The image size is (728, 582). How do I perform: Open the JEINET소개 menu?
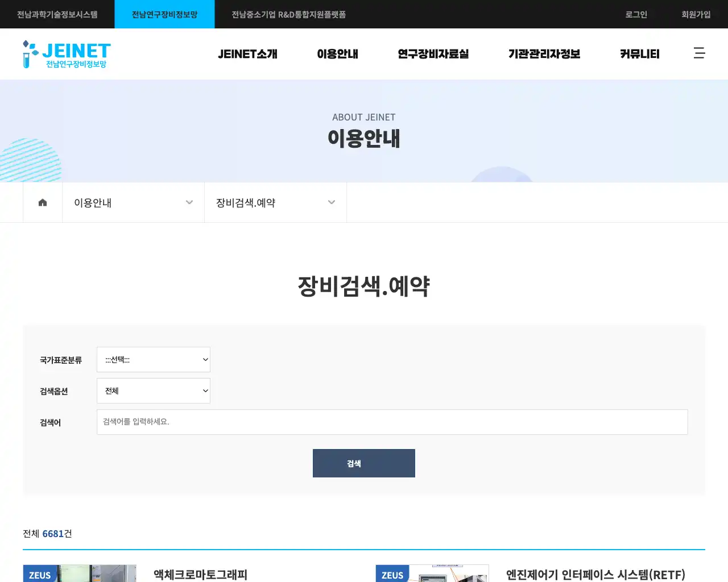(x=247, y=54)
